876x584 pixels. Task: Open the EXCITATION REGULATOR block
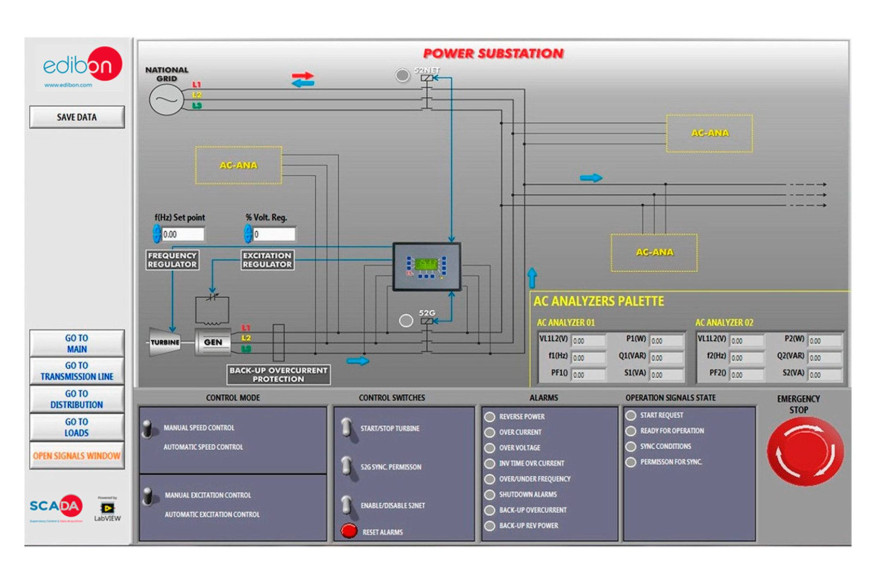[x=265, y=261]
